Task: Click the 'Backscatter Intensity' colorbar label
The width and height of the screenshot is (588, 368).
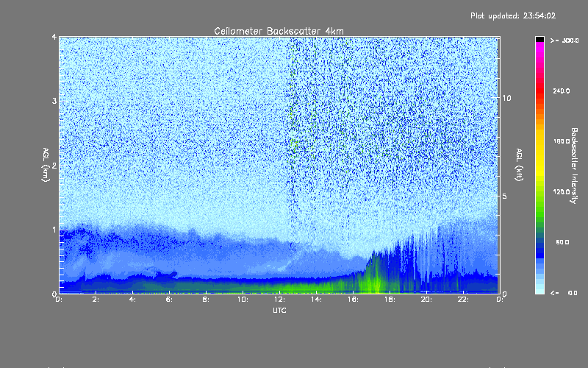Action: pos(574,166)
